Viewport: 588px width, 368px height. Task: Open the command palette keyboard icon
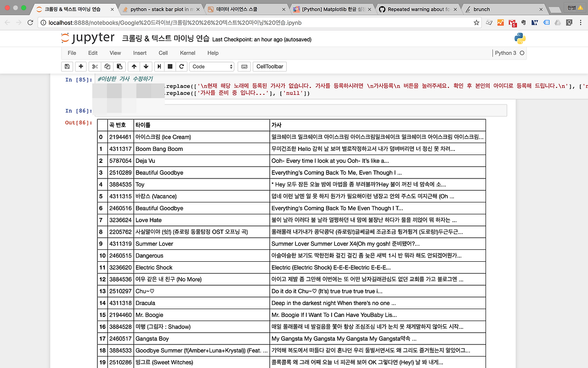(x=244, y=67)
